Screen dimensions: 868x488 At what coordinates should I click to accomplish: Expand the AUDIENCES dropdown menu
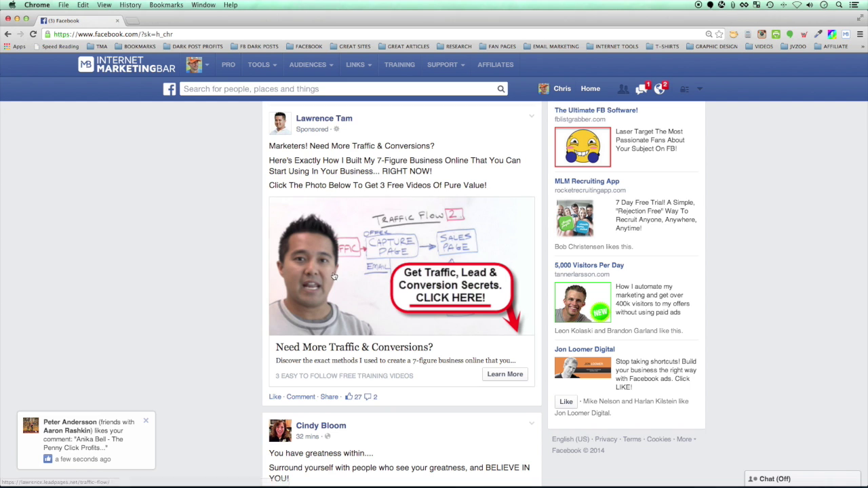coord(311,64)
